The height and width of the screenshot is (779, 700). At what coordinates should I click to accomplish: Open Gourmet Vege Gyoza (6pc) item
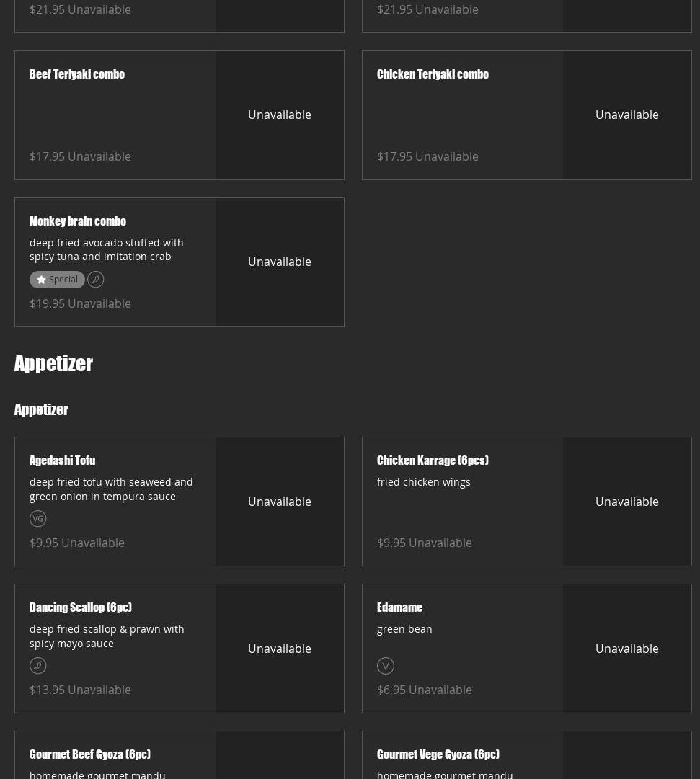[x=438, y=754]
